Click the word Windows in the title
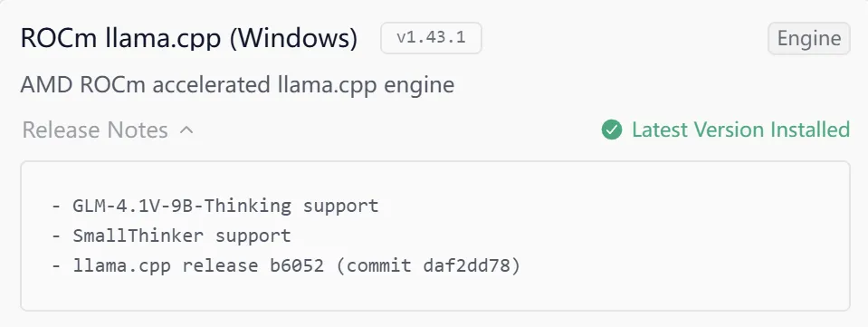The height and width of the screenshot is (327, 868). (x=293, y=38)
